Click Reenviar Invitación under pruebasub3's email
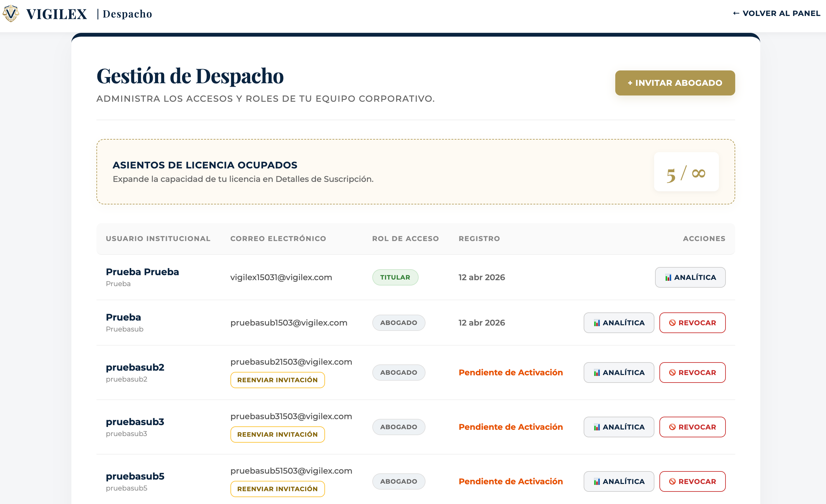 (x=277, y=434)
